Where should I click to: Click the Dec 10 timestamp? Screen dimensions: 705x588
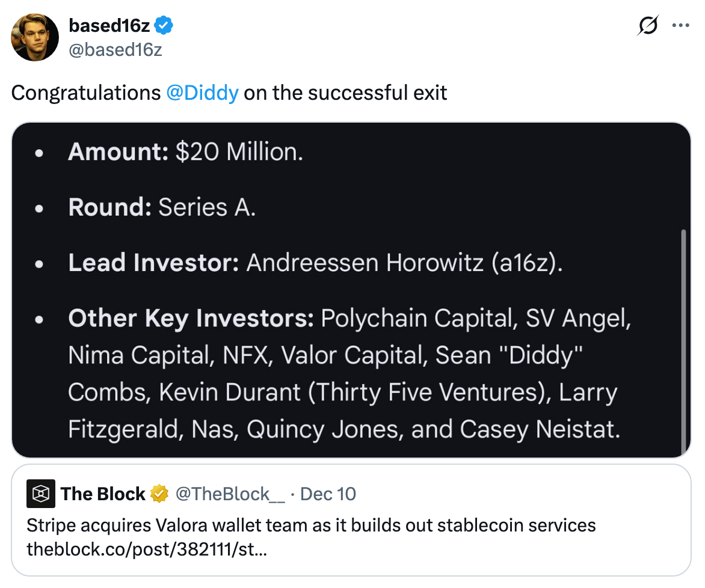pos(328,494)
